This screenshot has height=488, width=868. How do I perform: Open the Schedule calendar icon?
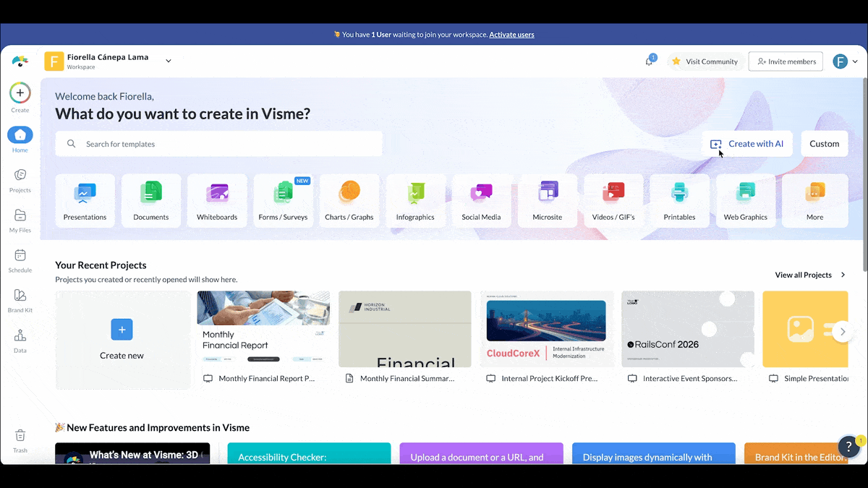point(20,255)
